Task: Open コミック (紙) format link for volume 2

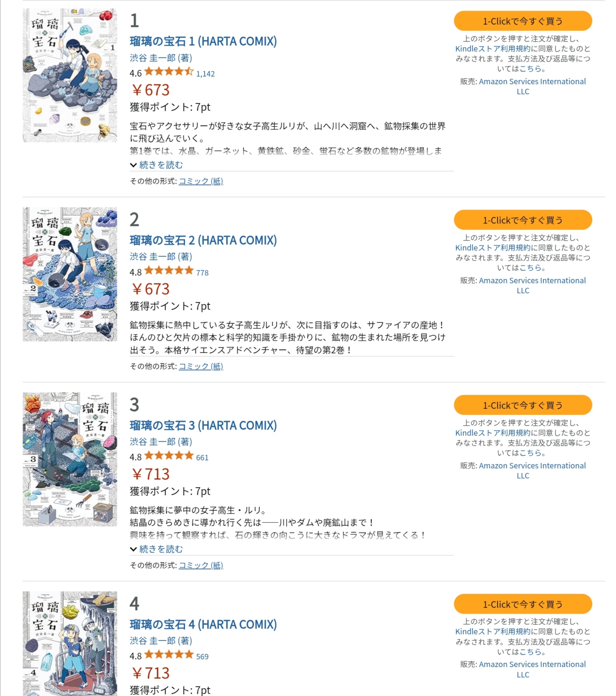Action: tap(201, 366)
